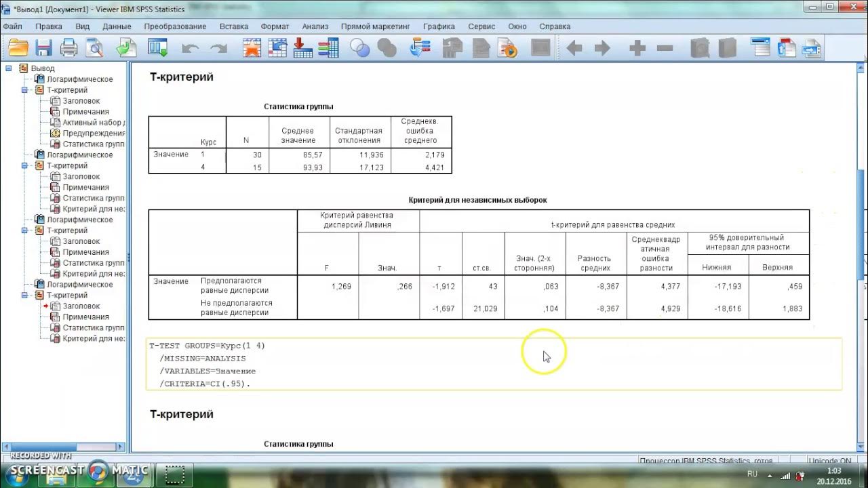The image size is (868, 488).
Task: Click the t value cell -1,912
Action: pos(443,287)
